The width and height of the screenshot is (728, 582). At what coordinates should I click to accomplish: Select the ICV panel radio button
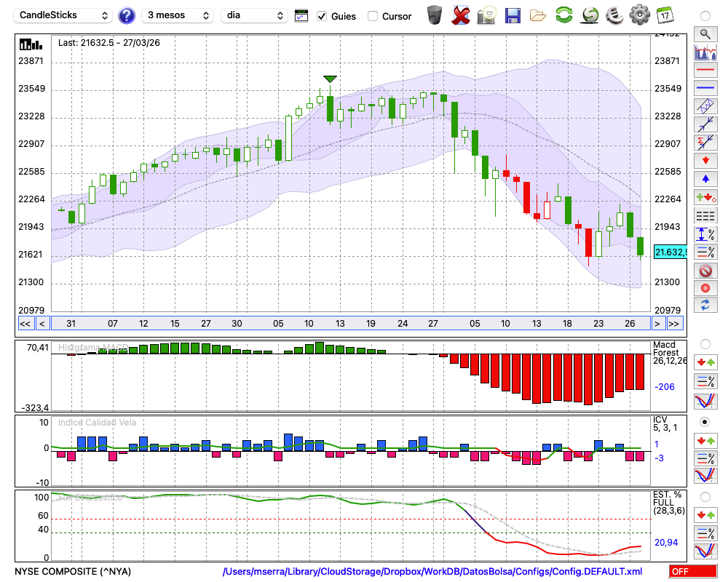pyautogui.click(x=705, y=422)
